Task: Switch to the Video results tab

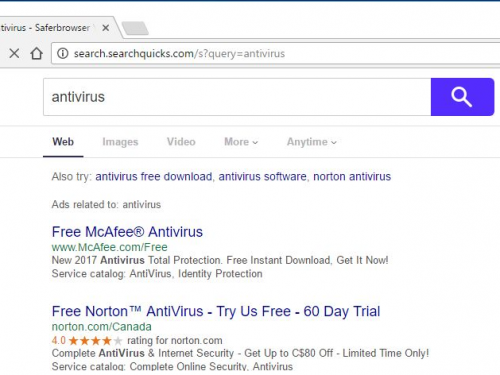Action: pos(181,142)
